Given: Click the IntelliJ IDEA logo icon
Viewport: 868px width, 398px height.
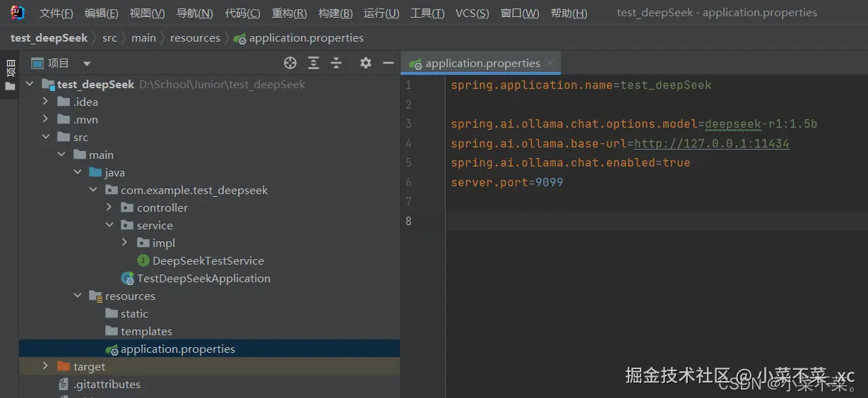Looking at the screenshot, I should [18, 12].
